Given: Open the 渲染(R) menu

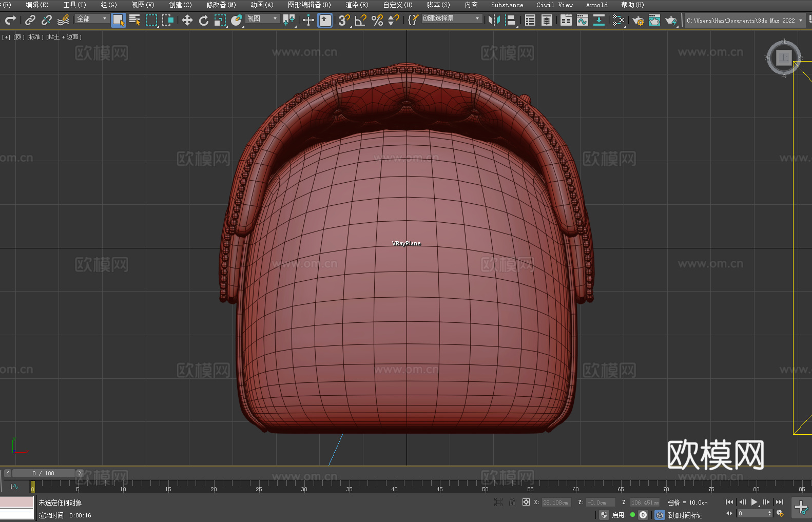Looking at the screenshot, I should (357, 5).
